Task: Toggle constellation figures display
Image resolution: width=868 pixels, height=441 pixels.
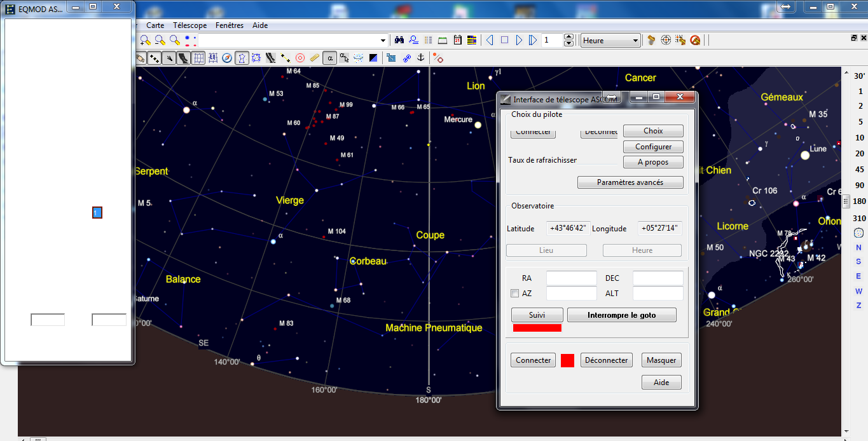Action: (242, 58)
